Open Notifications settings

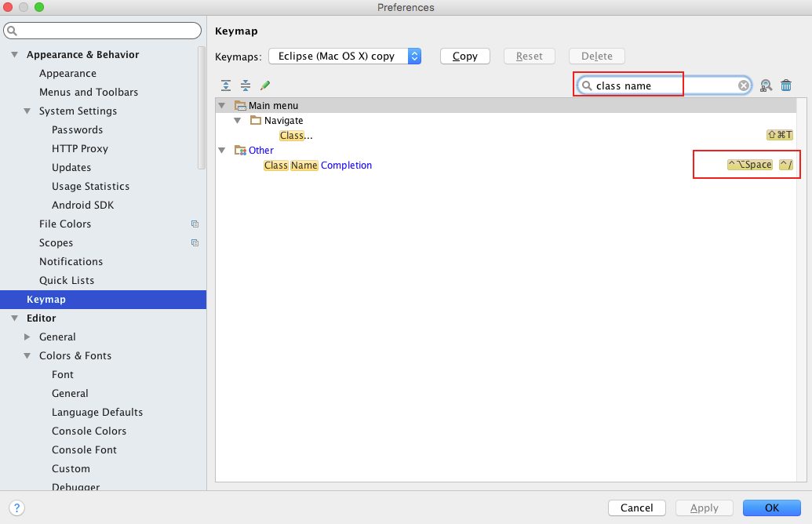(x=71, y=261)
